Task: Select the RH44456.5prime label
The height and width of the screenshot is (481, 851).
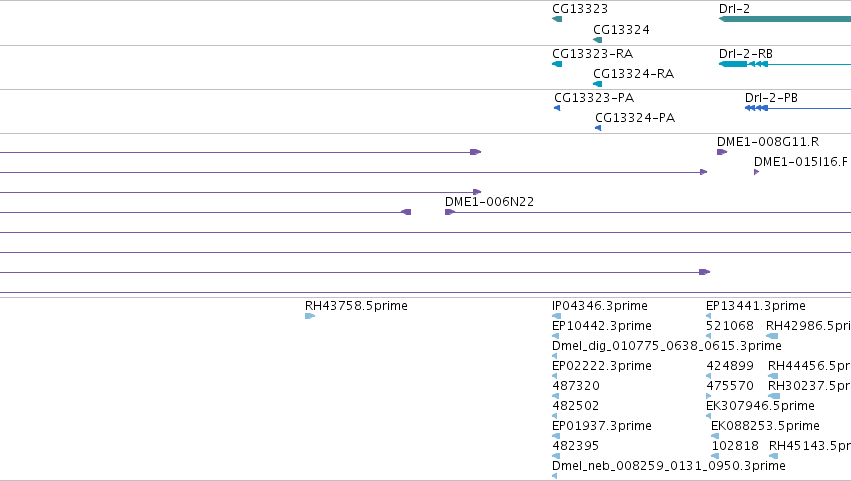Action: pos(809,366)
